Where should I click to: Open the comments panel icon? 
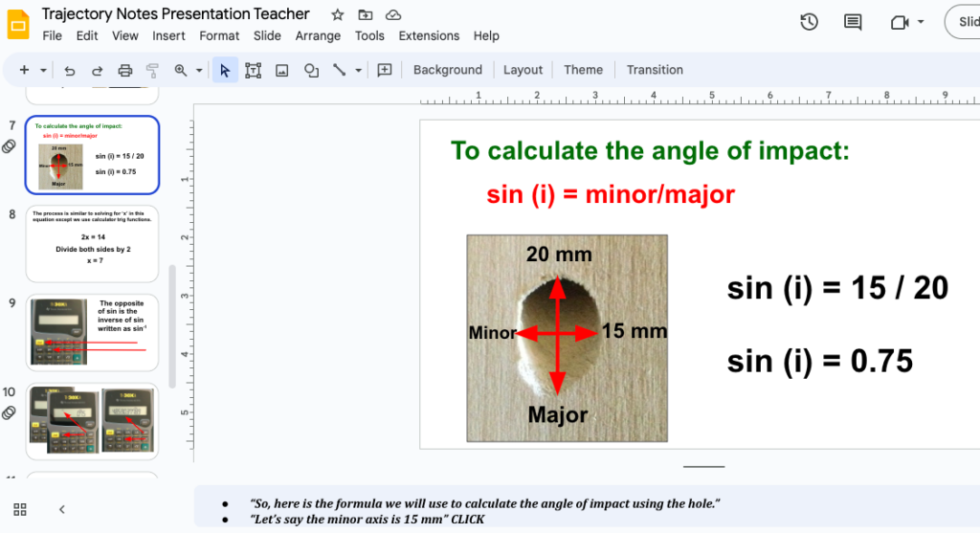pyautogui.click(x=853, y=22)
